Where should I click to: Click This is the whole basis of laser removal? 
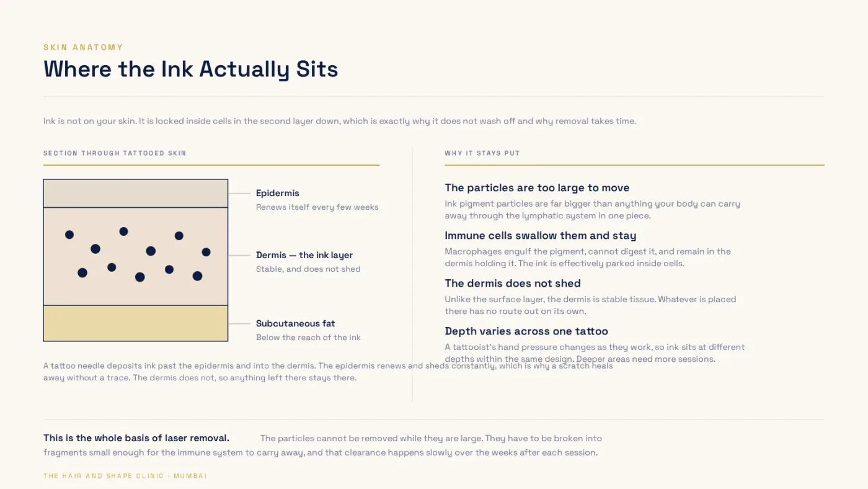(x=136, y=438)
